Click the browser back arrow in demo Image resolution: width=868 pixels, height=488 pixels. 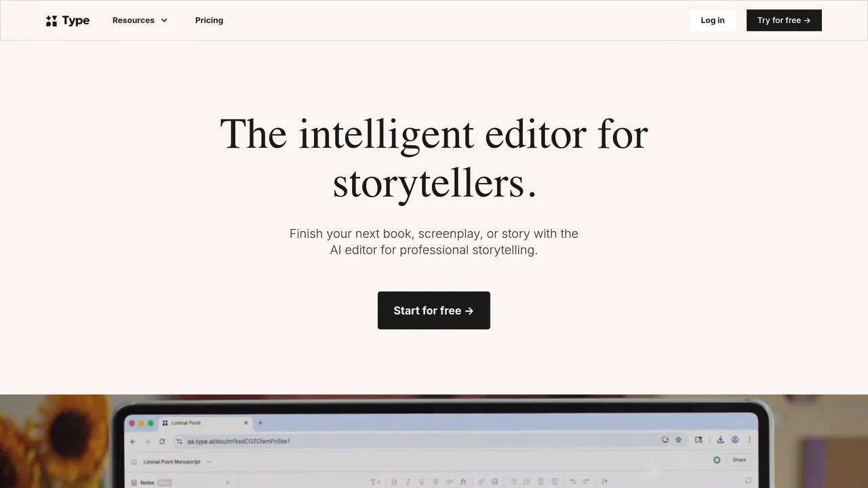click(133, 441)
